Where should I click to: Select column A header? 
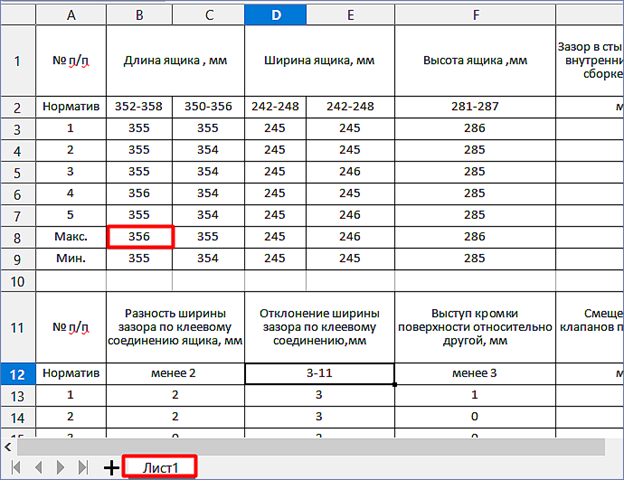pos(71,15)
